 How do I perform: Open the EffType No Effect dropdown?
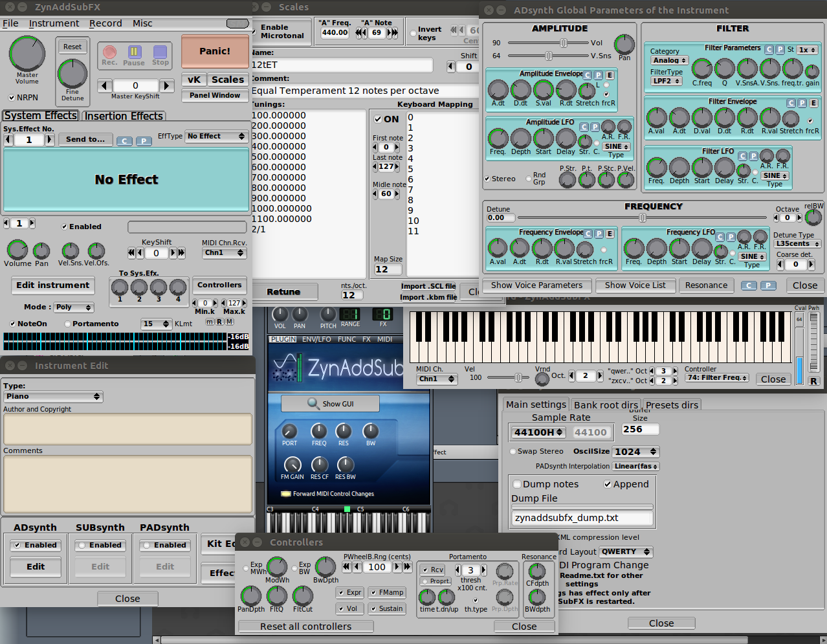click(x=216, y=137)
